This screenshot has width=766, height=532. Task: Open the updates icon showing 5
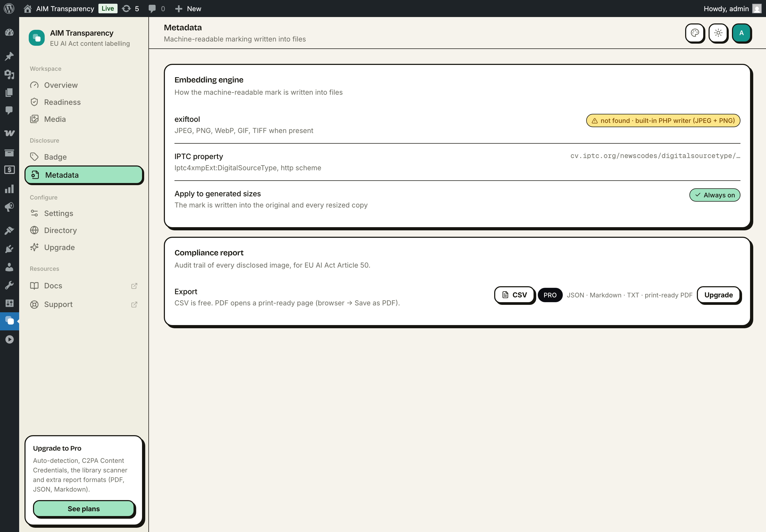(130, 9)
